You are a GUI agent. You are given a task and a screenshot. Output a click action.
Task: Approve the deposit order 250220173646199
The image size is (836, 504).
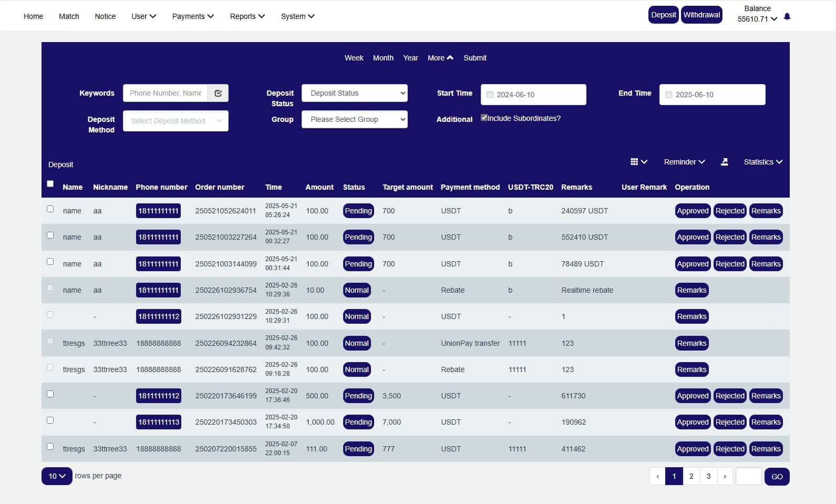(692, 396)
